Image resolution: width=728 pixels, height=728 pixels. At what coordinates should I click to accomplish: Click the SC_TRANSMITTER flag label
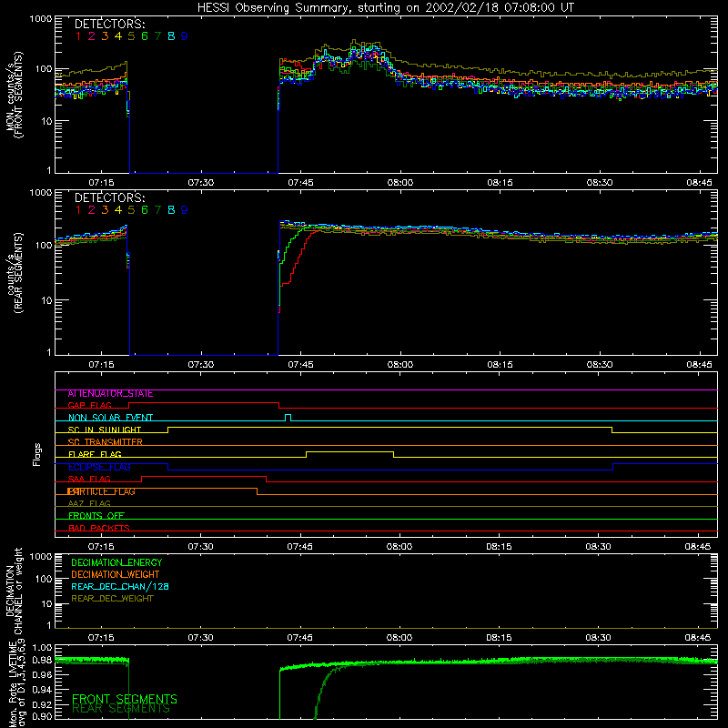tap(106, 442)
